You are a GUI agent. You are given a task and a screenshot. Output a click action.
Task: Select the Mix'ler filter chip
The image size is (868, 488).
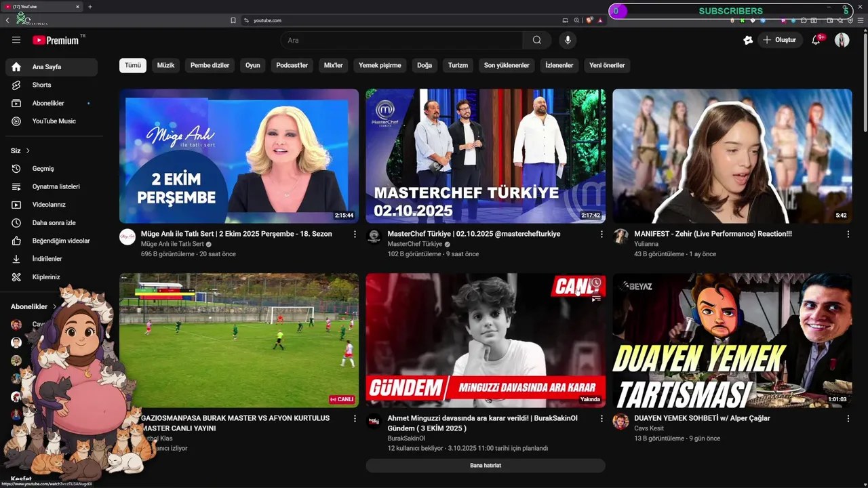[333, 65]
